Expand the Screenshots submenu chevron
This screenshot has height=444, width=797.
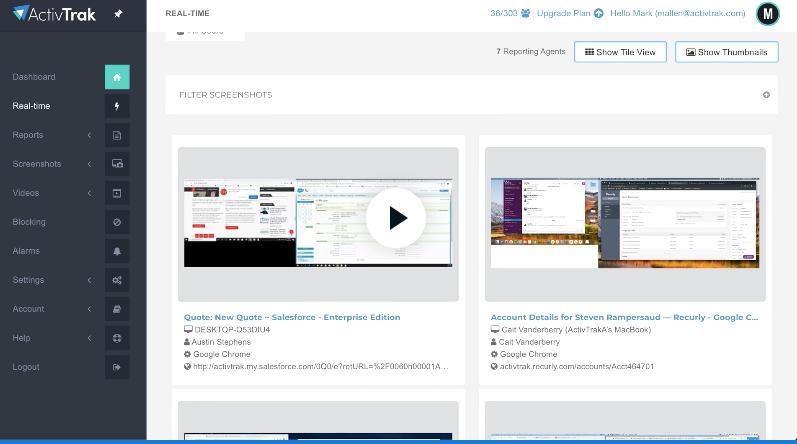[89, 164]
